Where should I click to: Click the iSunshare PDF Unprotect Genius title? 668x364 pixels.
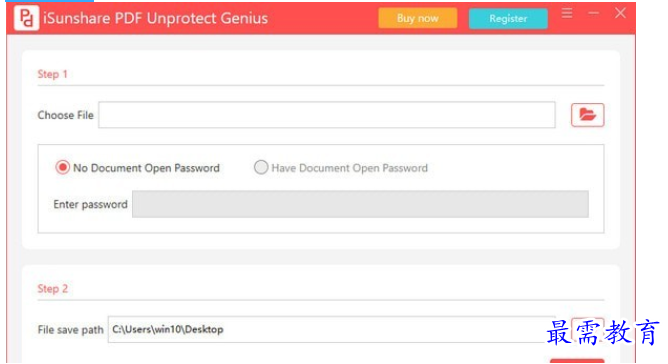point(155,18)
